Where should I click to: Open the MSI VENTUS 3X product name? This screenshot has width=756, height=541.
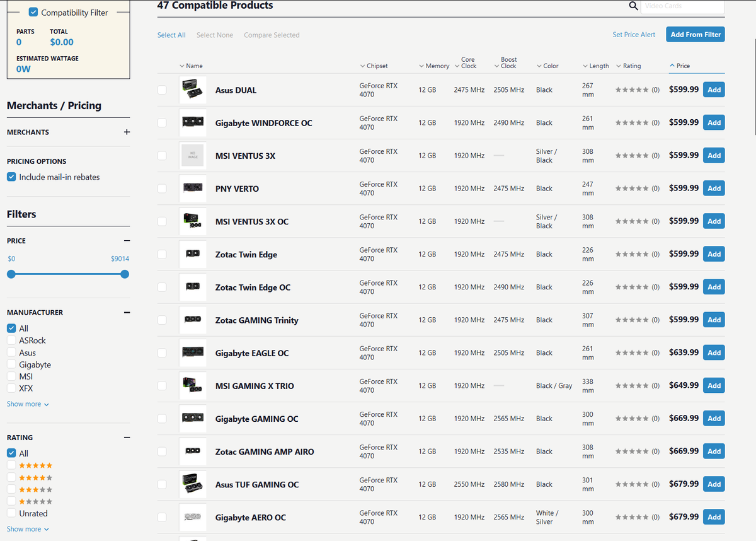pyautogui.click(x=245, y=156)
